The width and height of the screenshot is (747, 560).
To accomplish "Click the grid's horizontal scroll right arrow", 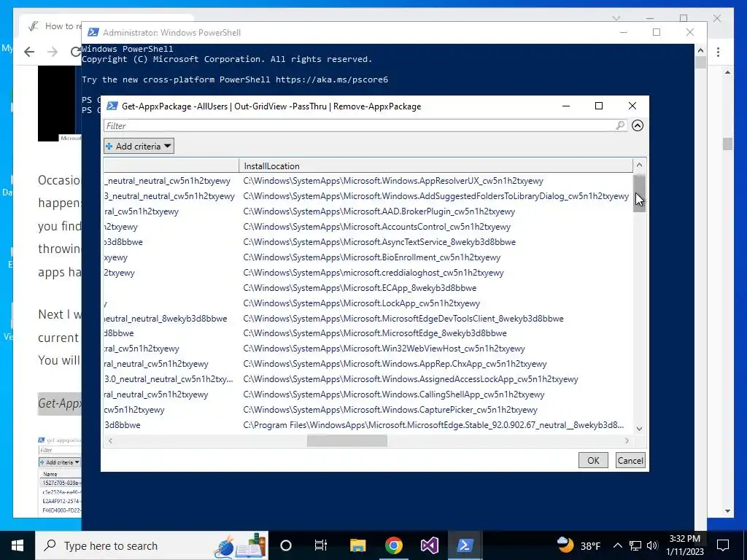I will [x=627, y=440].
